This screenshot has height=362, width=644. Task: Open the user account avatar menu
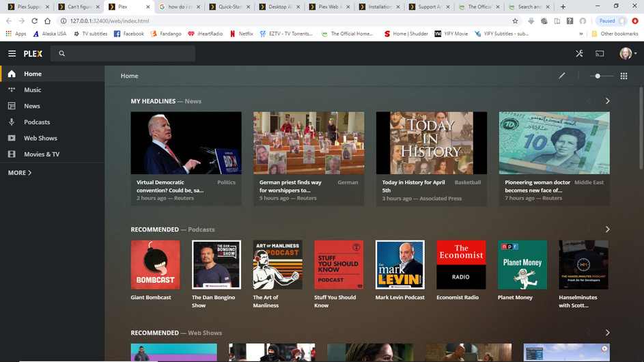tap(628, 53)
